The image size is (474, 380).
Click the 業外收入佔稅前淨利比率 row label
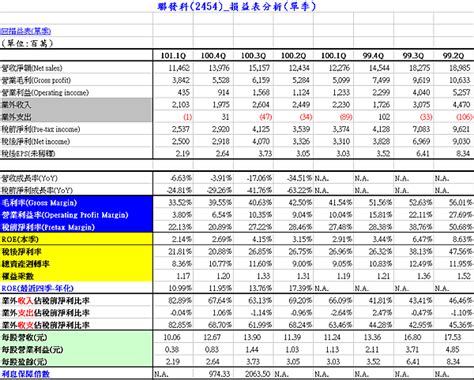[46, 301]
